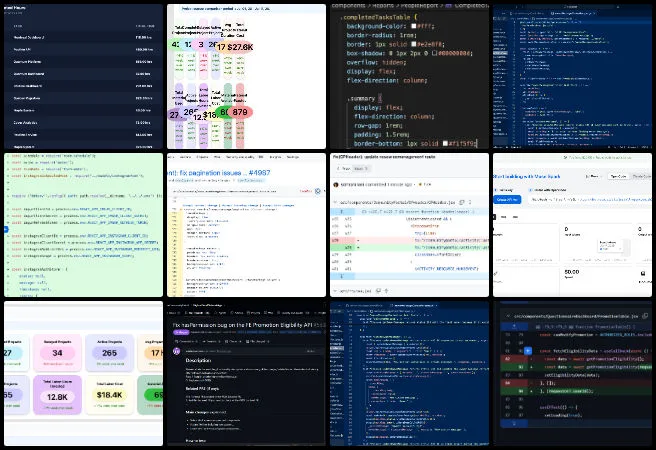
Task: Select the "$0.00" value
Action: tap(571, 272)
